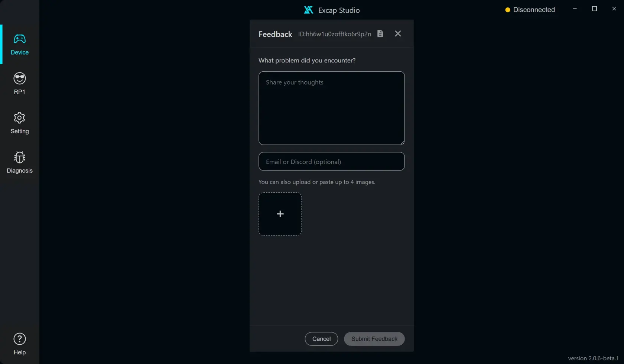Click the Submit Feedback button
Image resolution: width=624 pixels, height=364 pixels.
point(374,339)
